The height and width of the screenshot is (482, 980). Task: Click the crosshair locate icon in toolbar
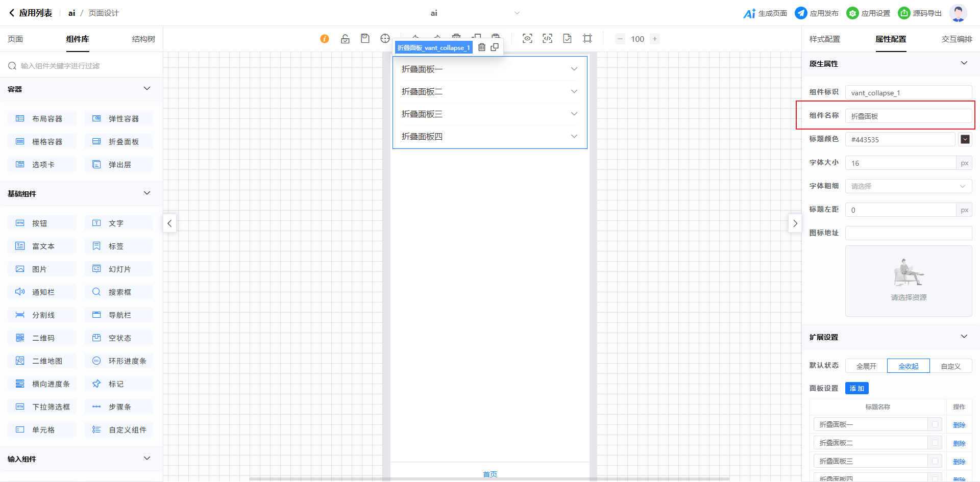(x=385, y=39)
